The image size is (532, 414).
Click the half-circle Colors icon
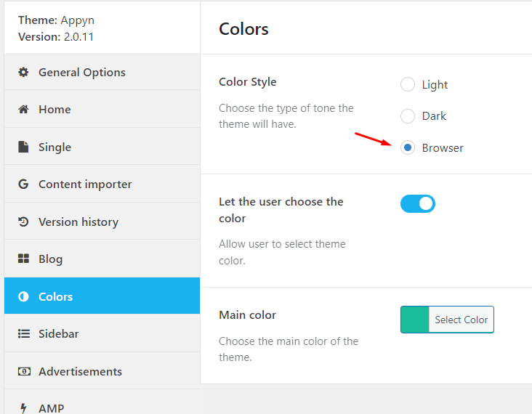point(23,296)
